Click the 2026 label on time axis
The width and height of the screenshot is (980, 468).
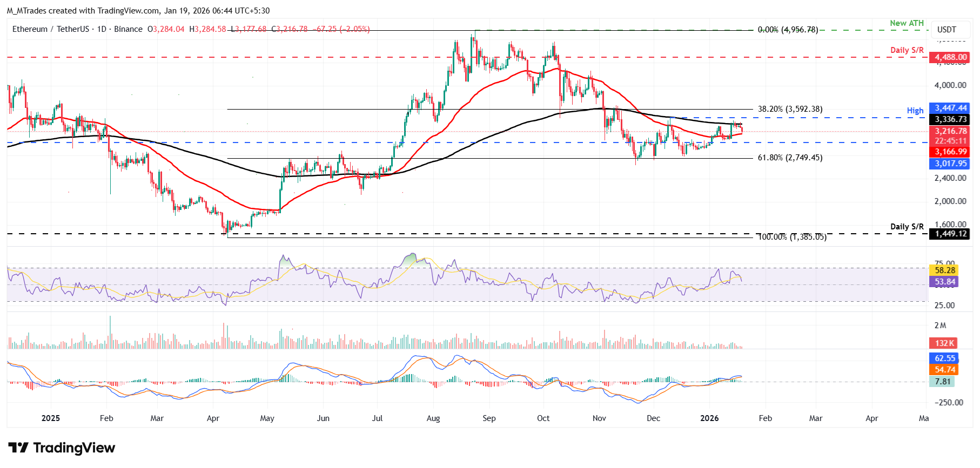pyautogui.click(x=709, y=418)
